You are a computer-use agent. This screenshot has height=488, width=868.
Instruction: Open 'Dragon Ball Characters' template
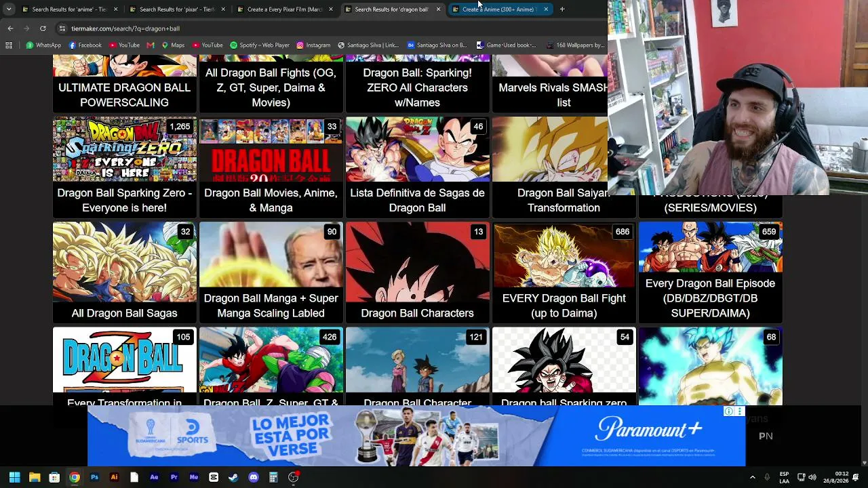point(418,272)
